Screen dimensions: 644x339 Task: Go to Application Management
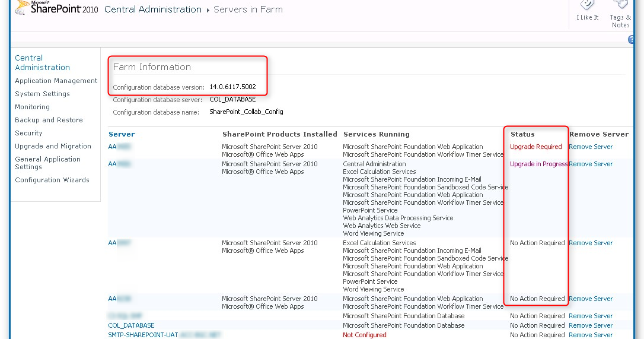56,81
